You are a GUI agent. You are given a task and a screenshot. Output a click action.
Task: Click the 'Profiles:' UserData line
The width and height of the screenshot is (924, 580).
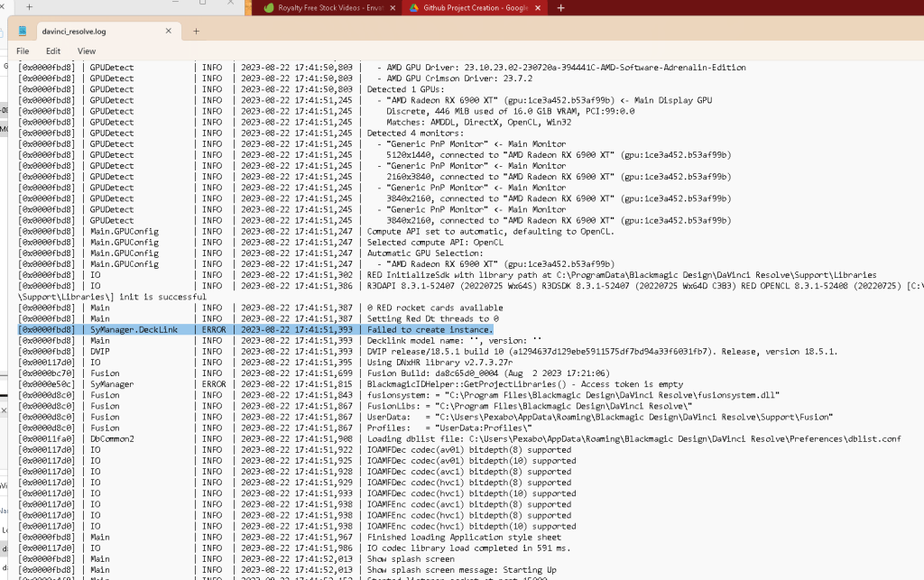point(449,428)
